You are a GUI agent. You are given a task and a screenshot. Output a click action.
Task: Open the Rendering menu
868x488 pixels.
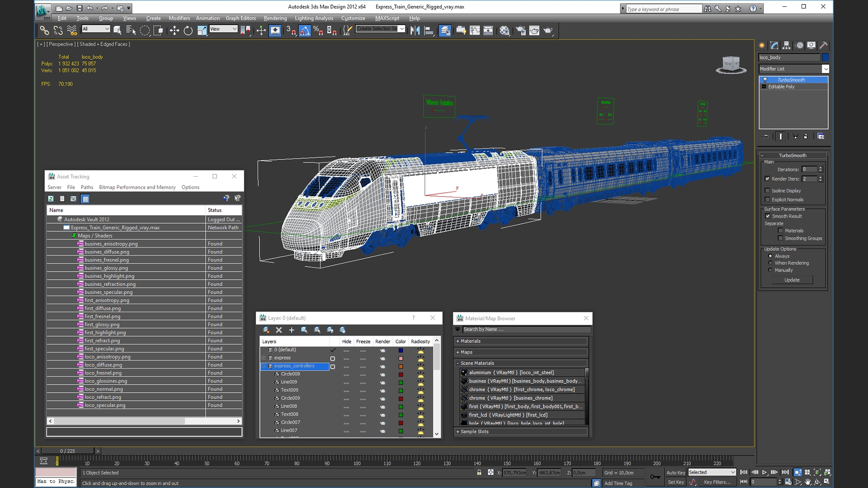click(275, 18)
